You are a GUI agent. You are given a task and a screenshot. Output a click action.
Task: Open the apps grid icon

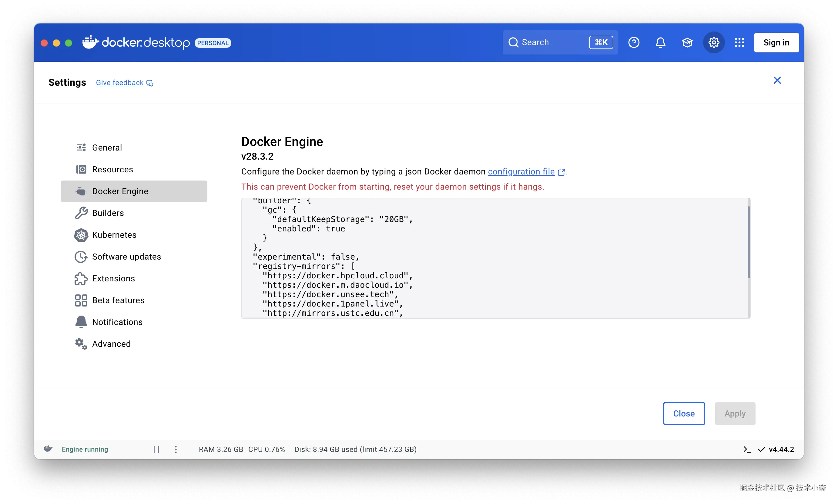point(739,42)
